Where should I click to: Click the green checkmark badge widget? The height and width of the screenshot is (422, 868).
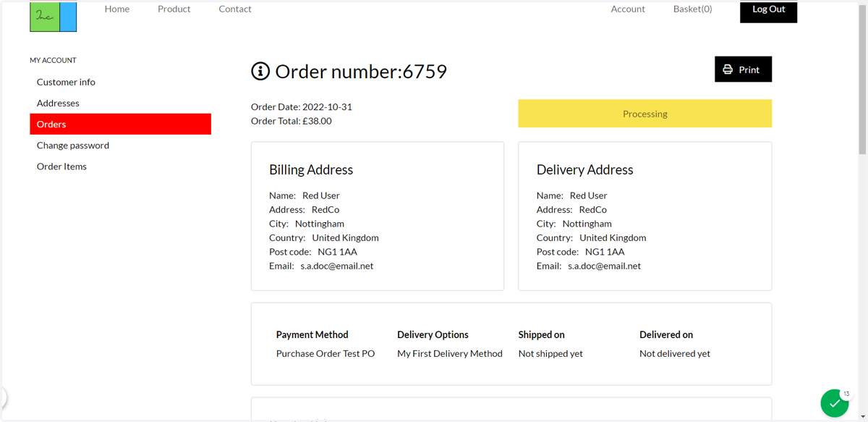click(834, 403)
